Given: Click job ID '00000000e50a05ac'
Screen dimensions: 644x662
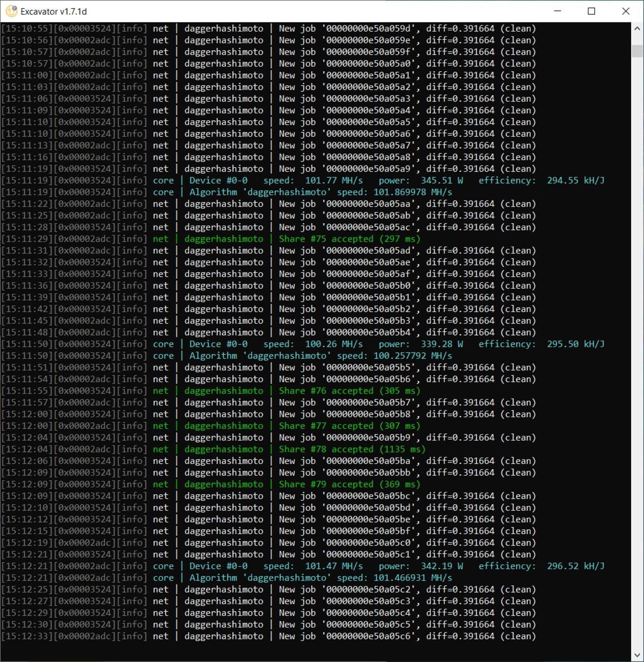Looking at the screenshot, I should pos(368,227).
